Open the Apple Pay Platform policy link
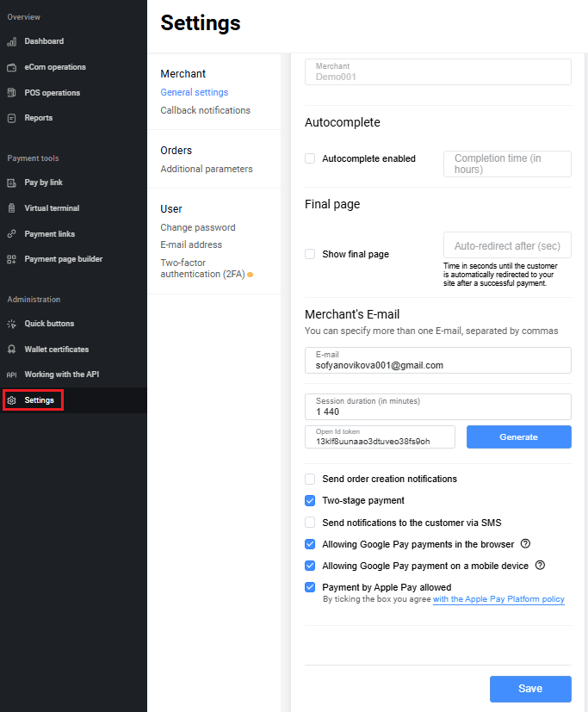 (498, 599)
